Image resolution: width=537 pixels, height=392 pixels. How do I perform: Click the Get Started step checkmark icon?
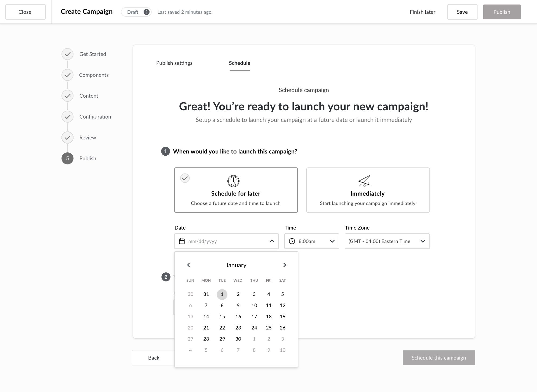coord(67,54)
